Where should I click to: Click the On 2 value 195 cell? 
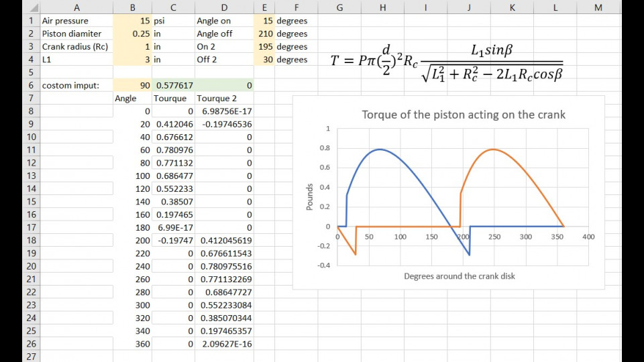[264, 47]
